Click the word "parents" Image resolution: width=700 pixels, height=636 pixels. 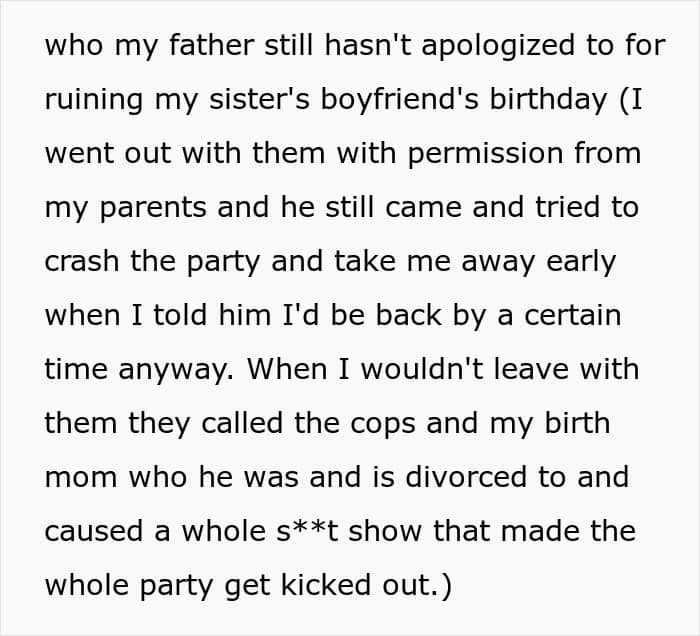coord(153,208)
